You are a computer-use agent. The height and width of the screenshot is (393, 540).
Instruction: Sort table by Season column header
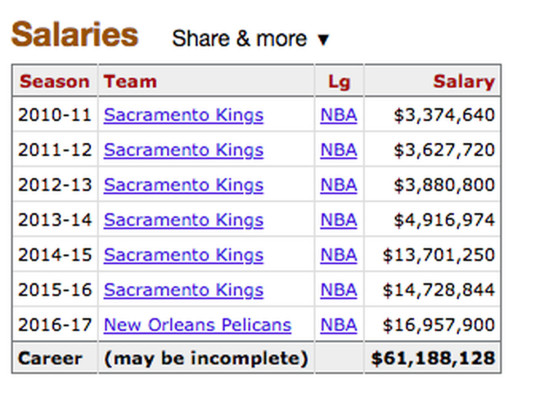click(x=55, y=82)
